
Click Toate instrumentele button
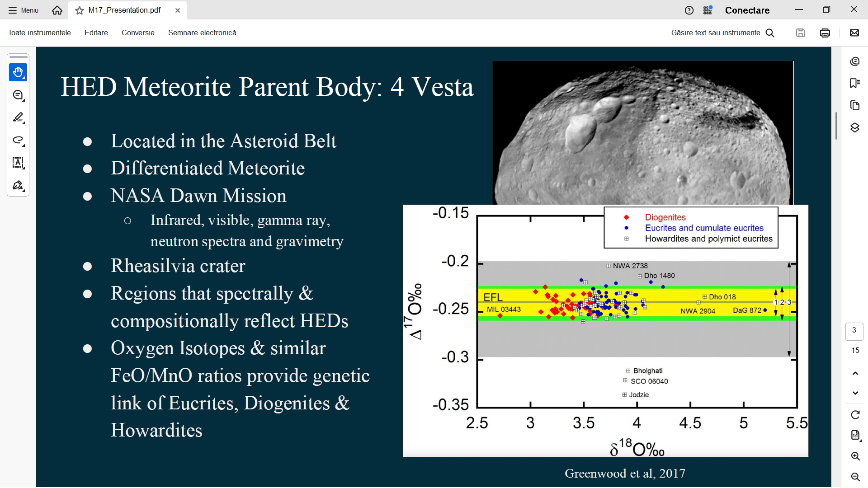click(39, 33)
